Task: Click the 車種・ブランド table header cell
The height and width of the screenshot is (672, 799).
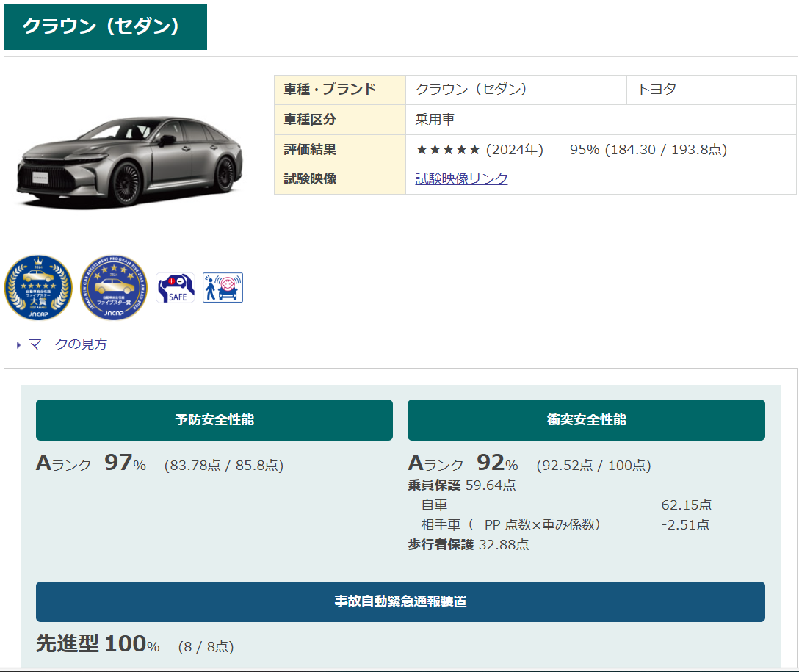Action: [x=340, y=90]
